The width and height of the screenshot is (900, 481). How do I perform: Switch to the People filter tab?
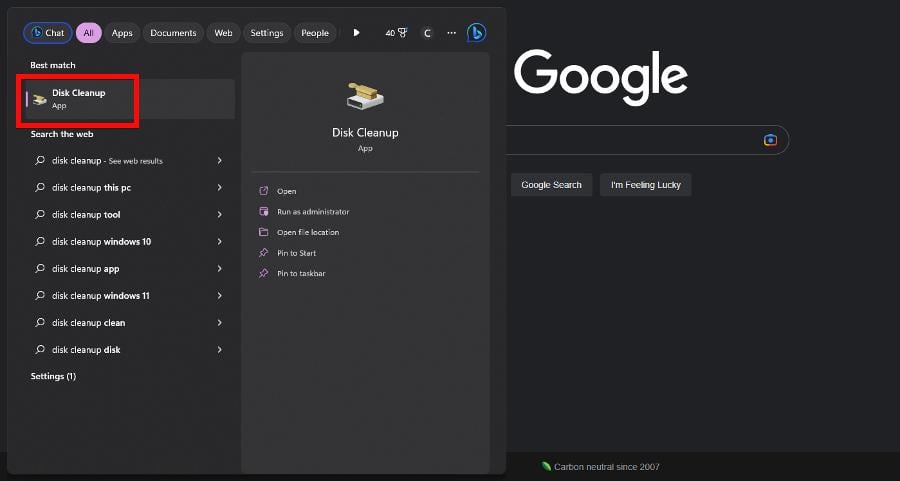[x=315, y=33]
